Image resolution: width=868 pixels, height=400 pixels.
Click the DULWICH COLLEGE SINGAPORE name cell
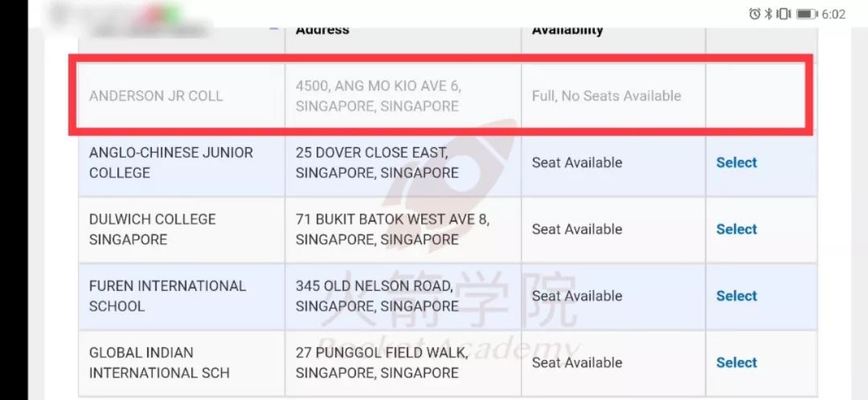click(152, 229)
